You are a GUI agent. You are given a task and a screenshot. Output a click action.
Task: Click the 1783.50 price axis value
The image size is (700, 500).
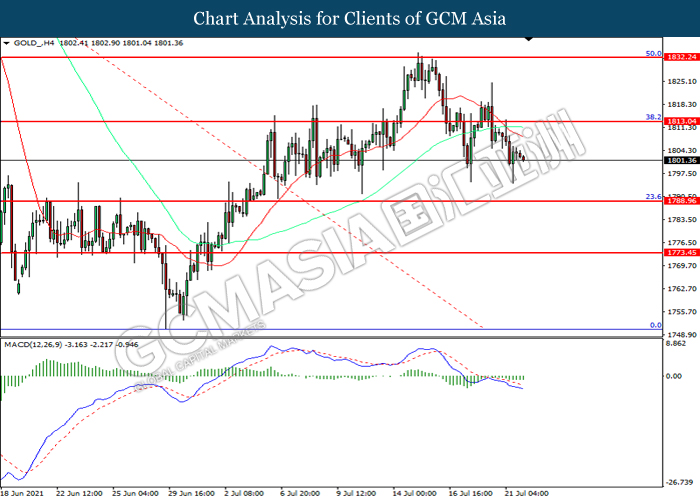682,220
